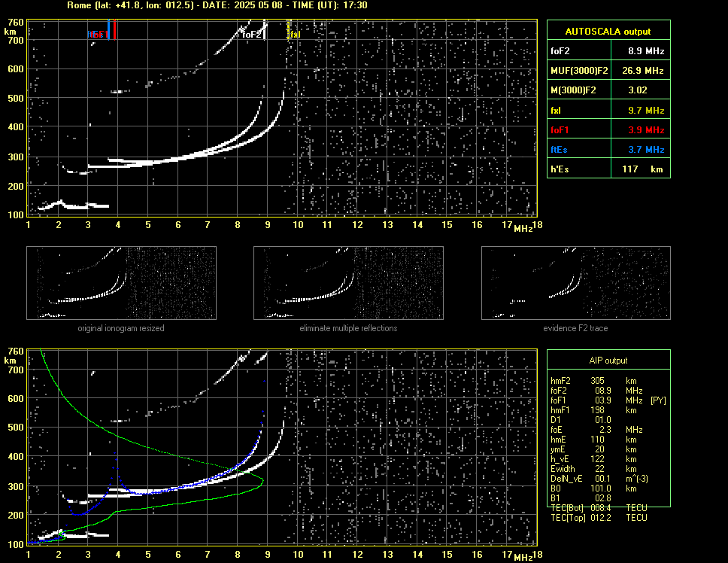Click the [PY] tag next to foF1
Screen dimensions: 728x563
pos(658,400)
